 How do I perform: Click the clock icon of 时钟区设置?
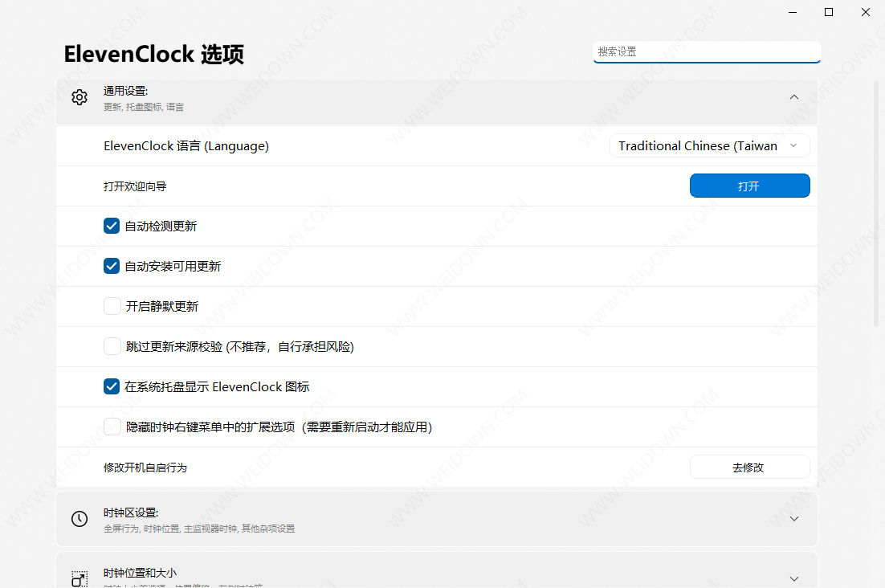(x=80, y=519)
